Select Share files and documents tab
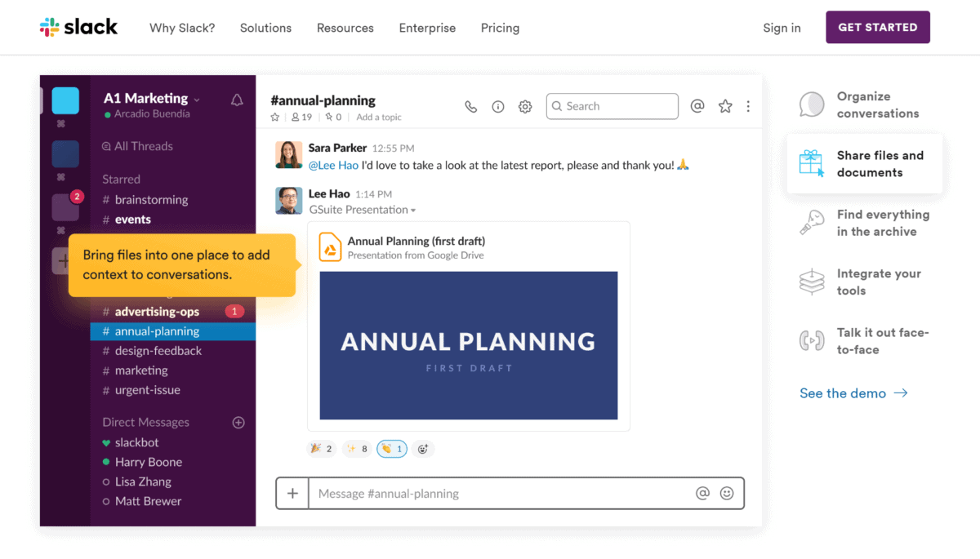Screen dimensions: 980x559 pyautogui.click(x=865, y=164)
